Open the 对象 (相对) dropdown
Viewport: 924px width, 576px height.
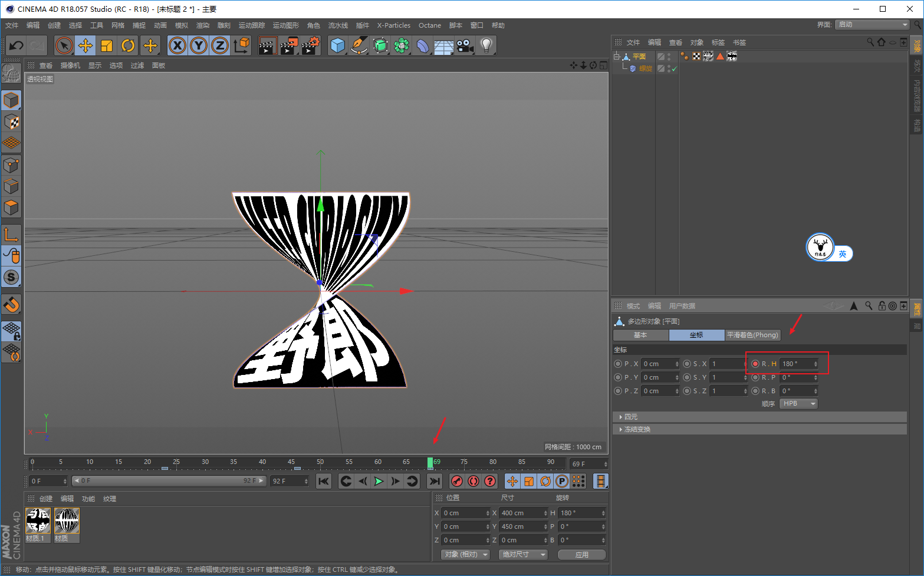click(466, 555)
